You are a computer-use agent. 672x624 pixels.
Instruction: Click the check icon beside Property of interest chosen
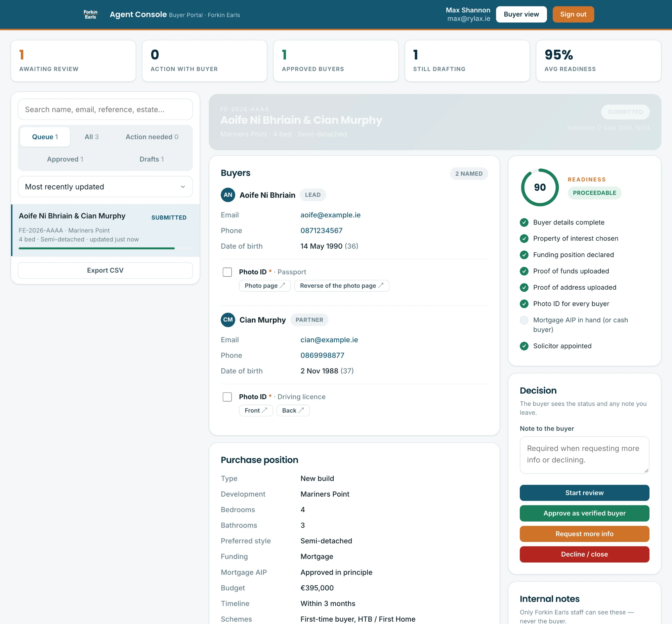(524, 239)
